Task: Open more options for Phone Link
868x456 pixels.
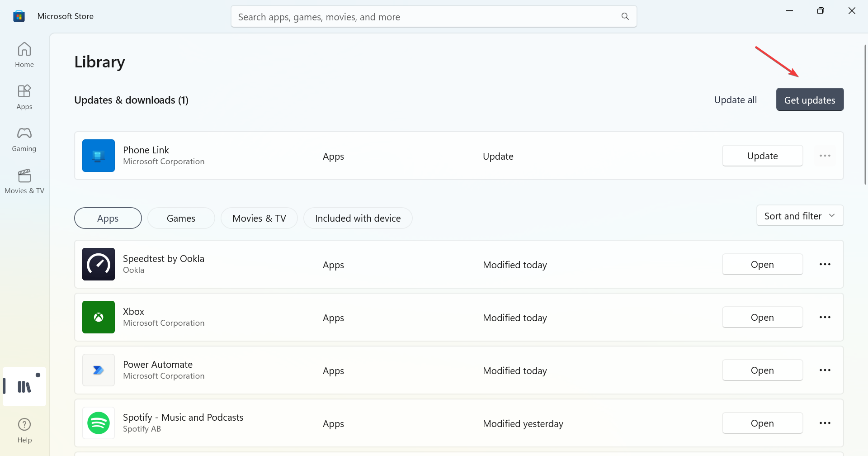Action: (x=825, y=156)
